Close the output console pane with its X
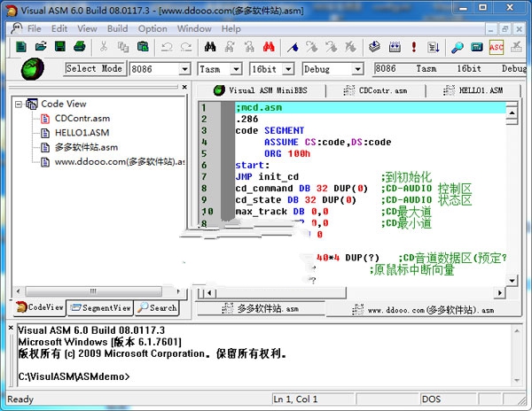The width and height of the screenshot is (532, 411). 11,328
